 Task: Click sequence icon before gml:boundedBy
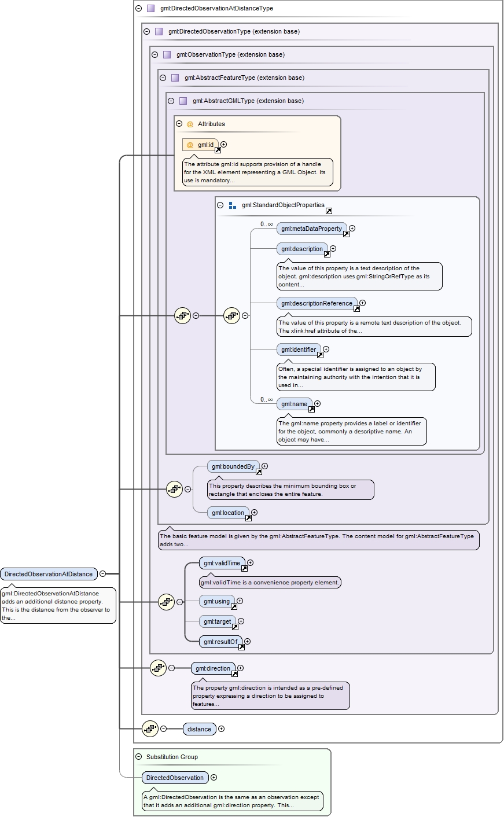click(174, 489)
